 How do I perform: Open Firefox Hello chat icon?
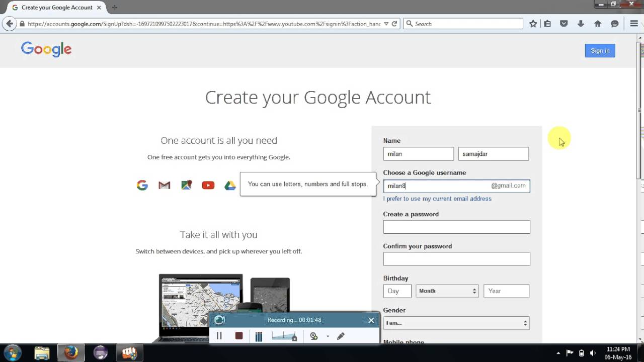(614, 24)
